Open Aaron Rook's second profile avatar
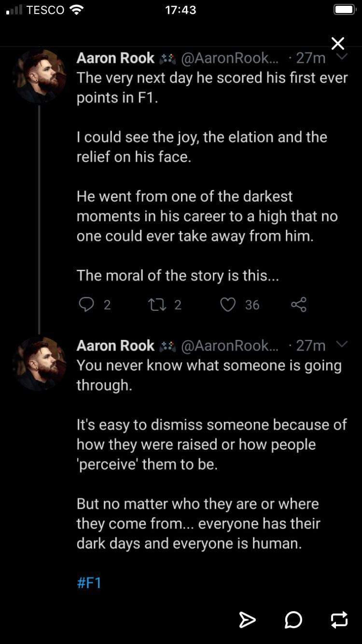The height and width of the screenshot is (644, 362). coord(40,364)
